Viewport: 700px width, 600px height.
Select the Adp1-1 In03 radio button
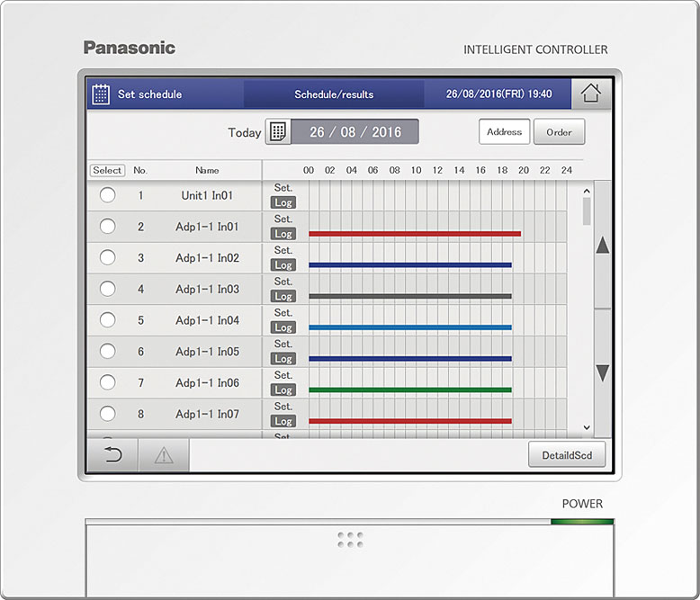click(107, 289)
